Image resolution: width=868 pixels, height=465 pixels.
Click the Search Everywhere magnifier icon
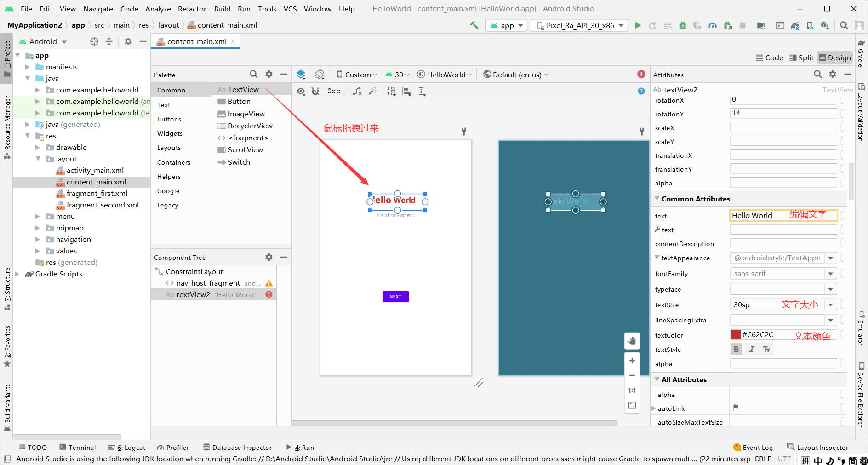(x=844, y=25)
